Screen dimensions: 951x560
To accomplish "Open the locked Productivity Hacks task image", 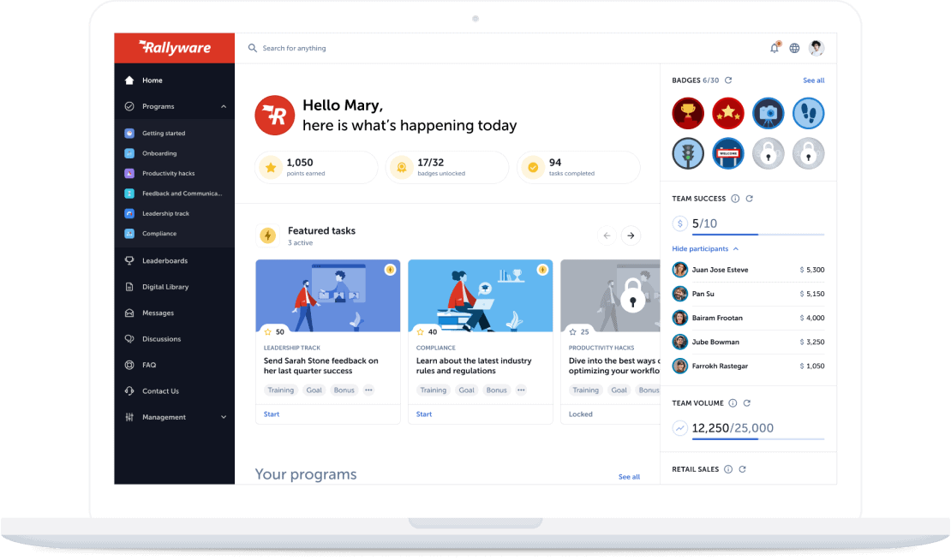I will (x=610, y=295).
